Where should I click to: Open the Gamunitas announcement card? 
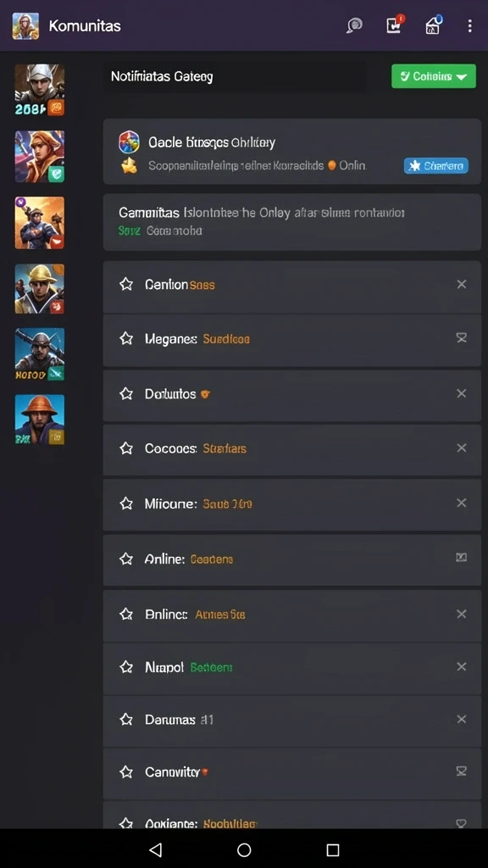point(291,221)
